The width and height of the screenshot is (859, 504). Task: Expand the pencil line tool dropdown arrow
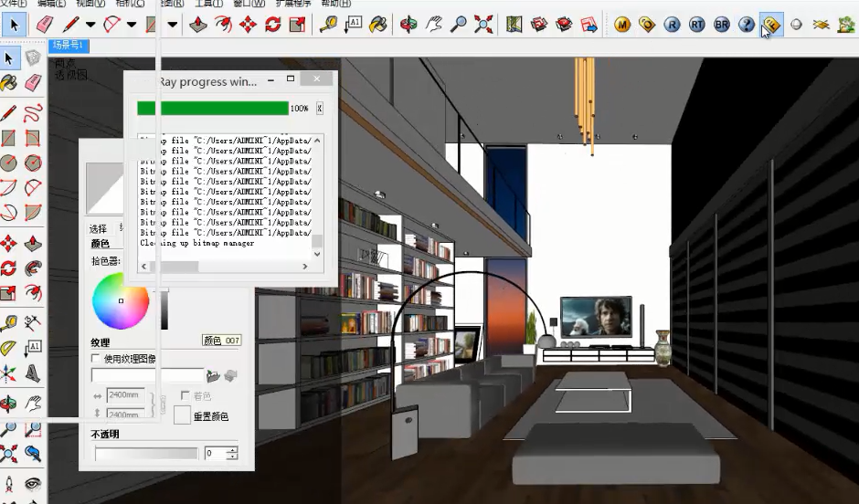pos(90,25)
